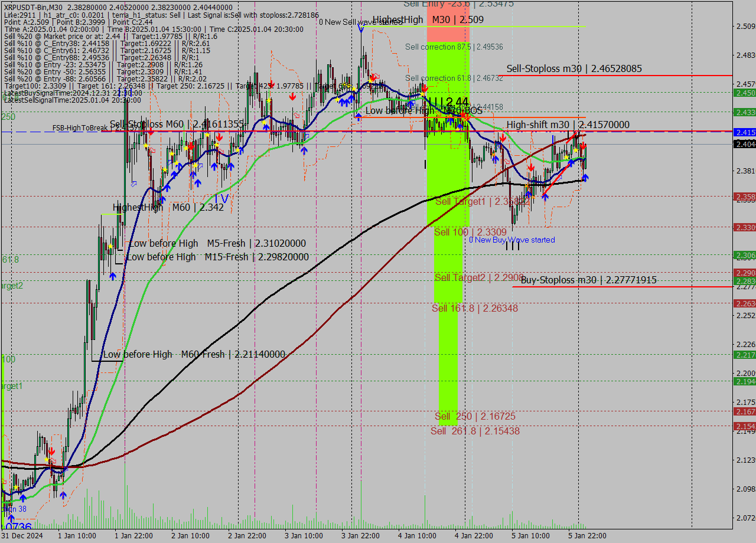Click the Sell-Stoploss M60 2.41611355 label

click(x=177, y=124)
